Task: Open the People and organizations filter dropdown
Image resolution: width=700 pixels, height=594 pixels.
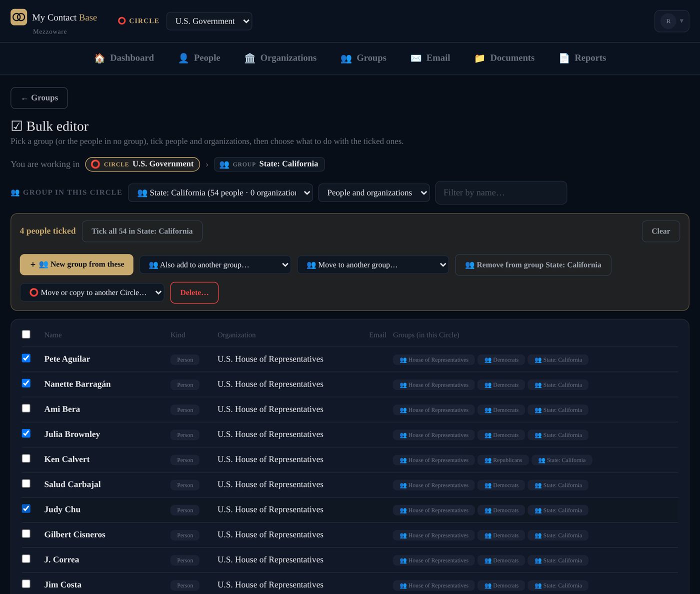Action: point(374,193)
